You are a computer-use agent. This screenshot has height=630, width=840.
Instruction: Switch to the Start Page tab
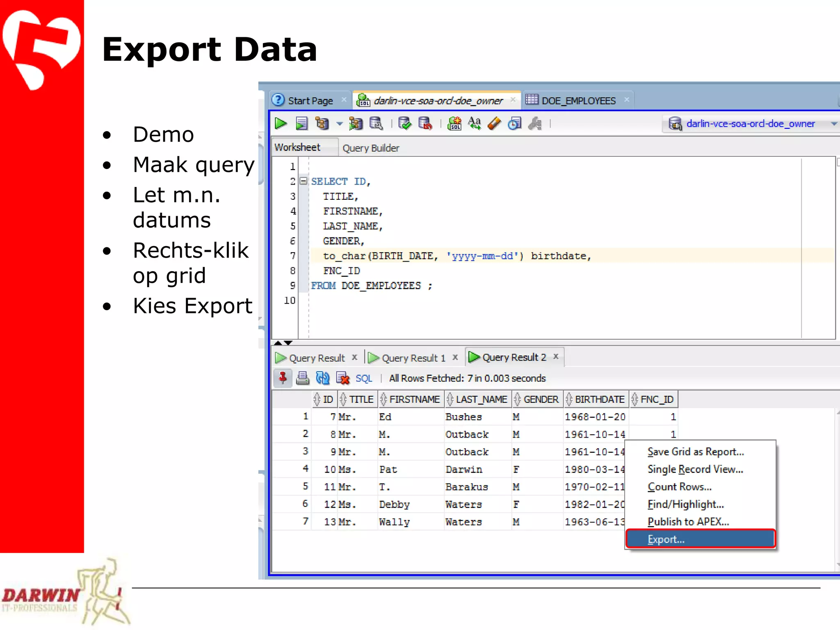point(310,100)
